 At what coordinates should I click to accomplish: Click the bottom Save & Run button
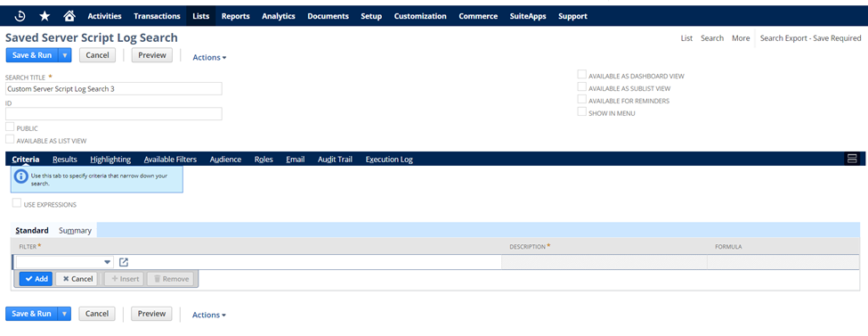32,314
